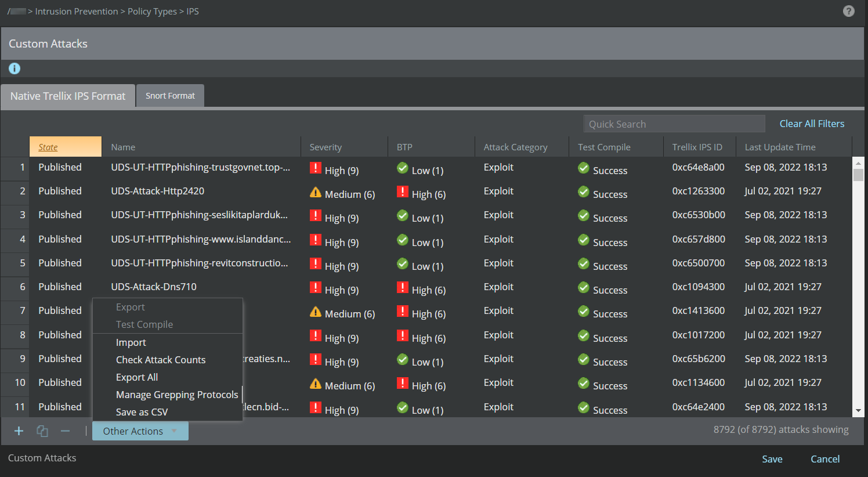Open Manage Grepping Protocols

tap(177, 395)
